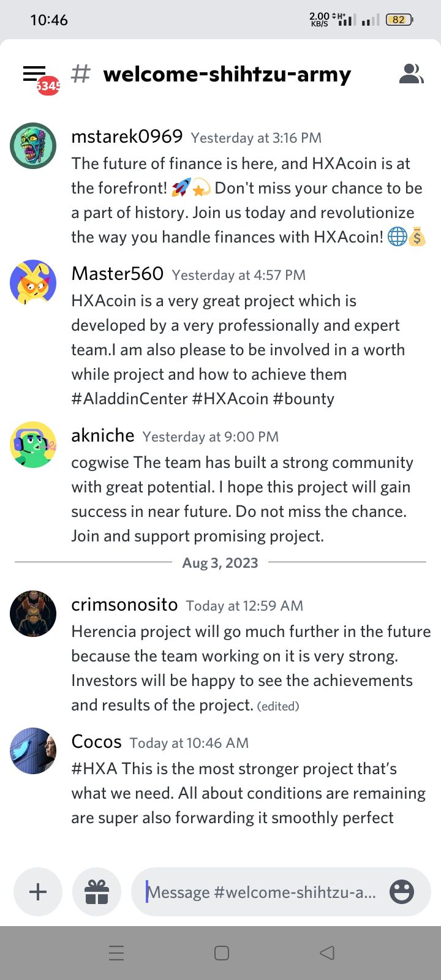Select the username crimsonosito
The image size is (441, 980).
click(124, 605)
